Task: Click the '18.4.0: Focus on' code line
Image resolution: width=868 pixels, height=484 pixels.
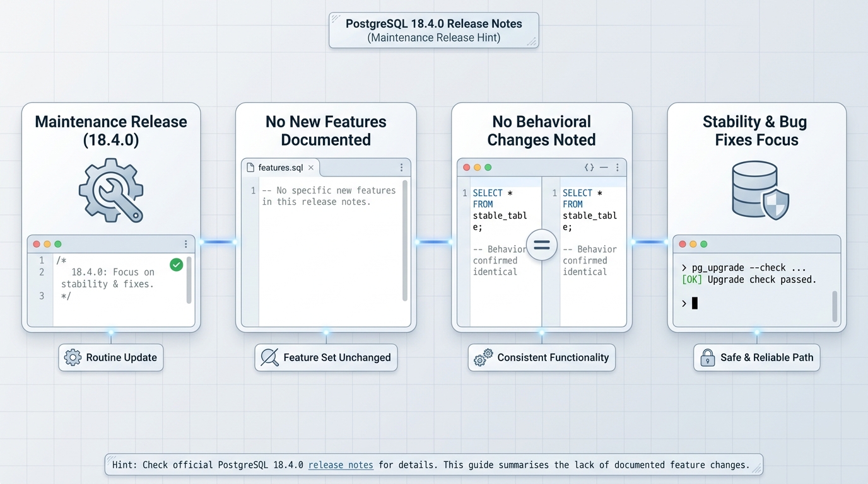Action: pos(113,272)
